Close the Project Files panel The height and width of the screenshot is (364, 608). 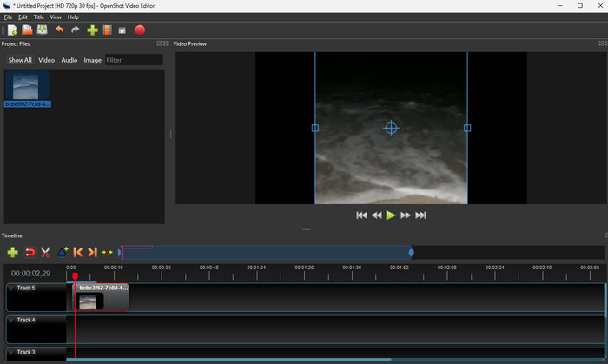click(x=166, y=43)
